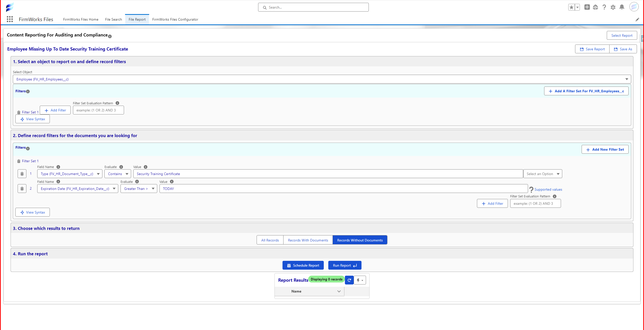Open the setup gear icon
Viewport: 644px width, 330px height.
(613, 7)
